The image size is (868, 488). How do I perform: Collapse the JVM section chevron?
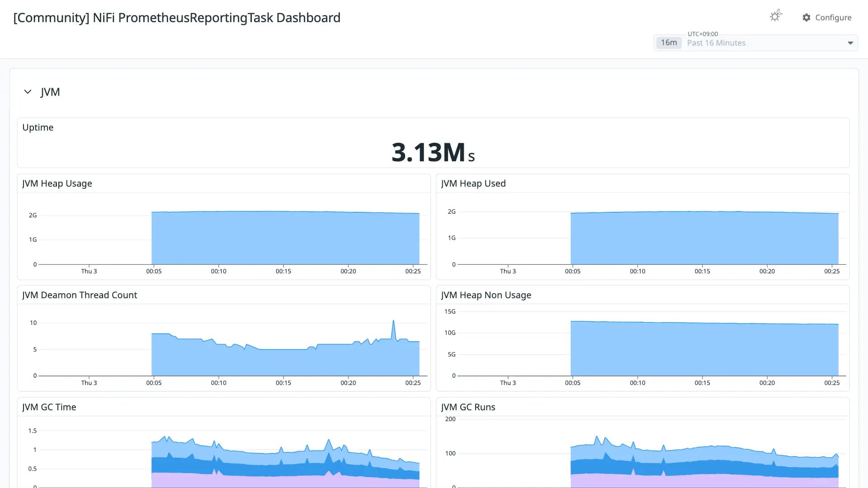pos(28,92)
